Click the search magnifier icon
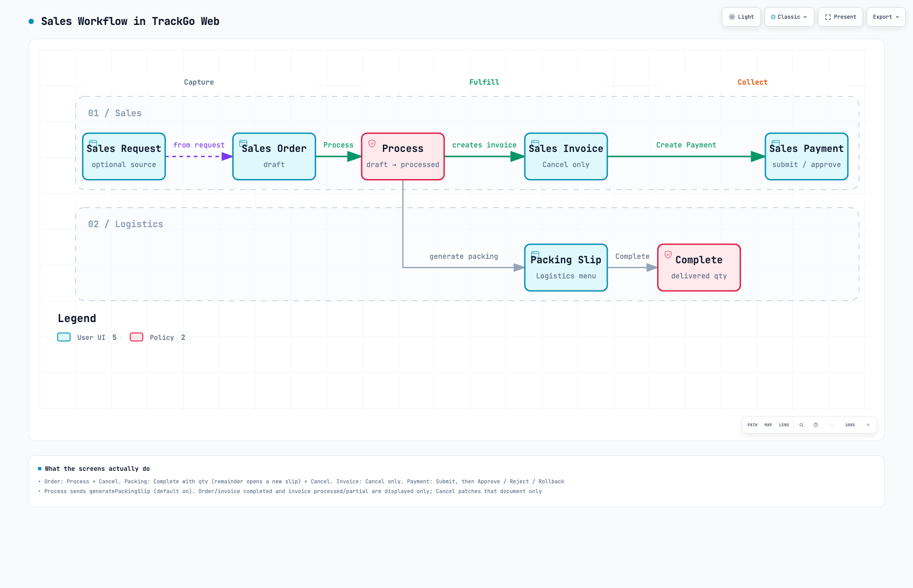Viewport: 913px width, 588px height. [x=802, y=425]
